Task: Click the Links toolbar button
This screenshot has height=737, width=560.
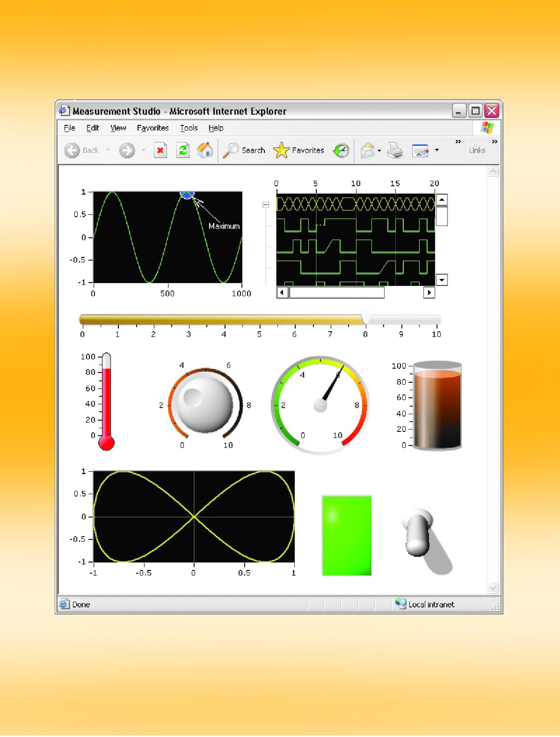Action: (476, 150)
